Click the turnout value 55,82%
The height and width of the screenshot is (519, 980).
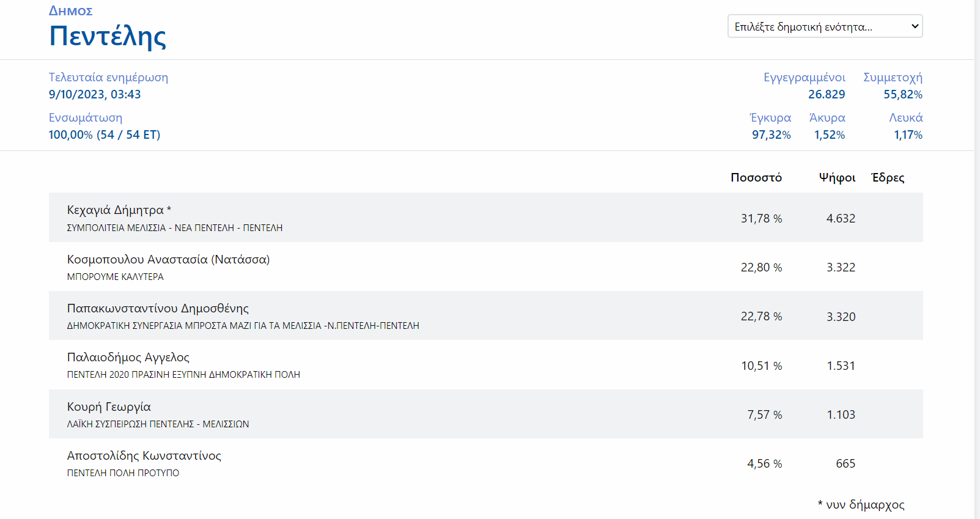903,95
